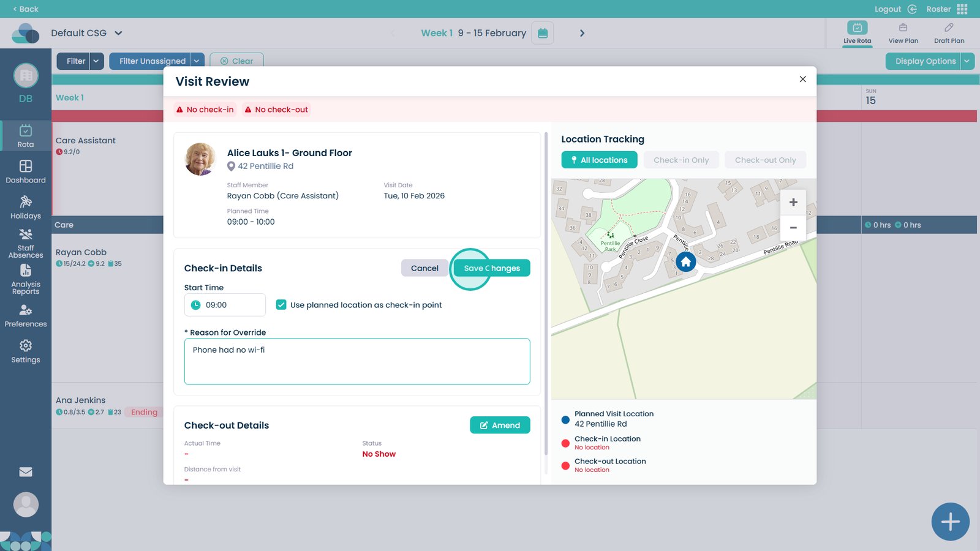Switch to the View Plan tab

point(903,33)
